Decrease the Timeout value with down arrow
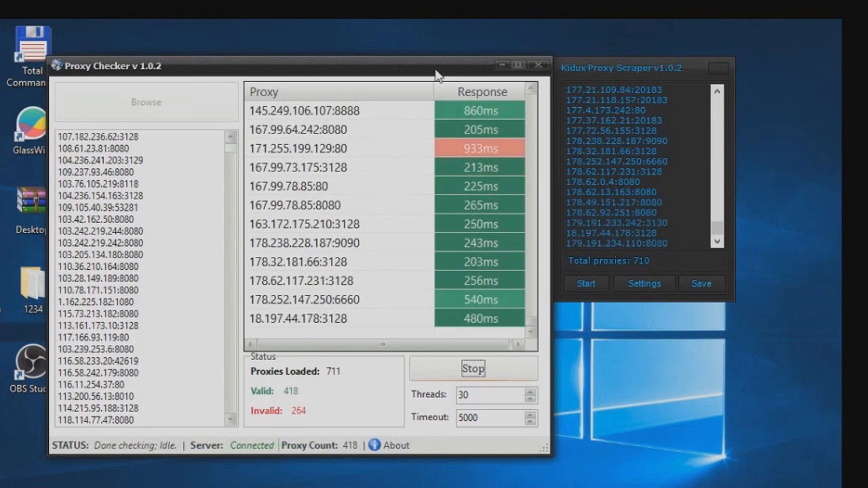868x488 pixels. (530, 422)
